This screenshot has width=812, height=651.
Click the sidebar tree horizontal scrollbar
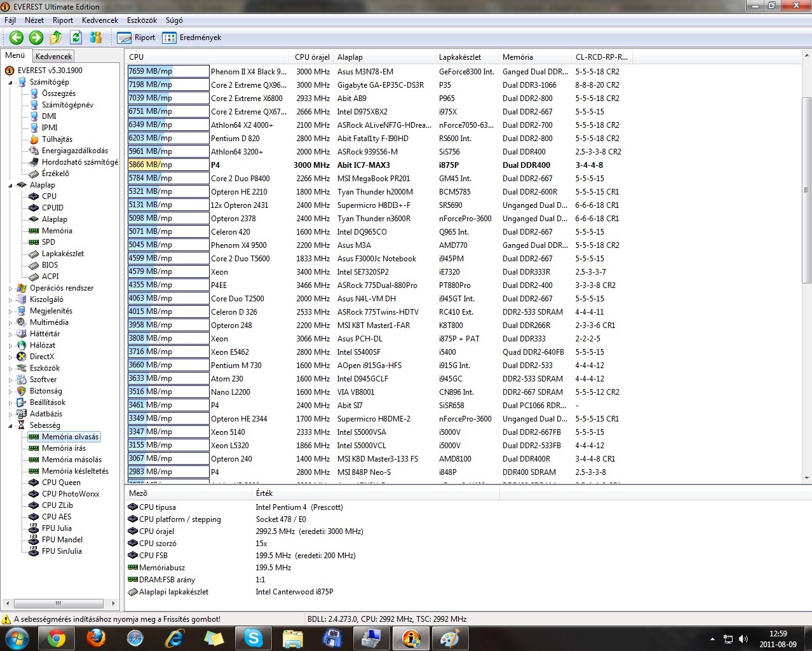(x=58, y=603)
